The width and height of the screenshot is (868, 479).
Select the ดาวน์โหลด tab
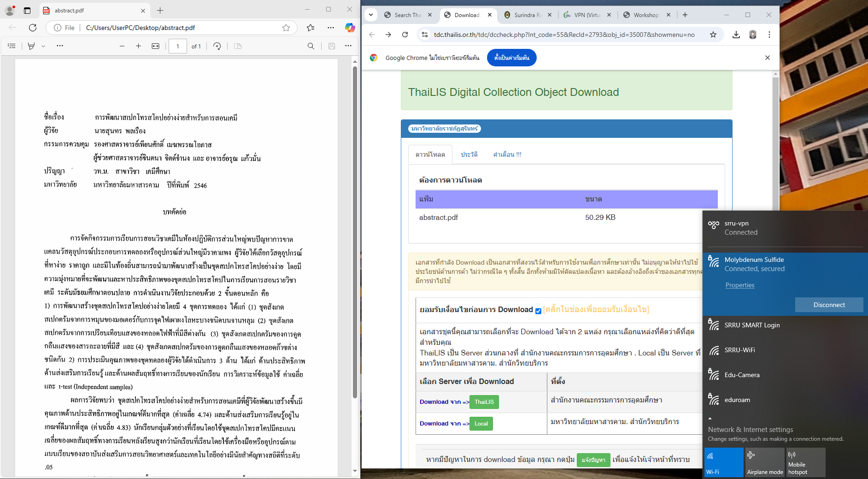tap(430, 154)
